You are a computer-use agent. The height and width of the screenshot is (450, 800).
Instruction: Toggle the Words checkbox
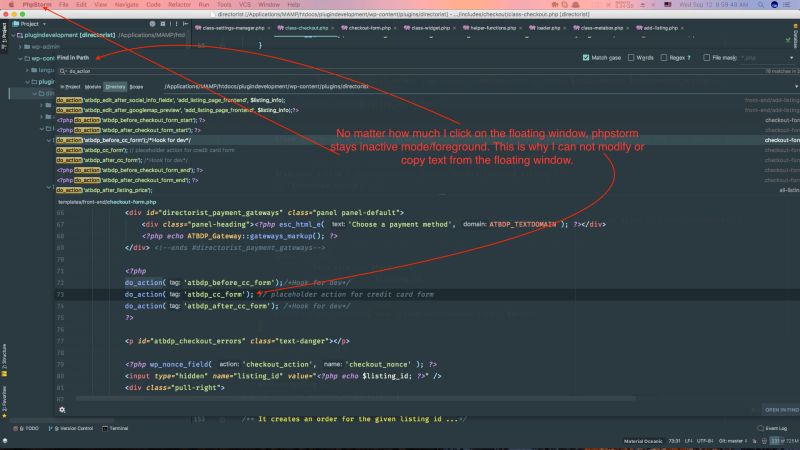pos(631,58)
